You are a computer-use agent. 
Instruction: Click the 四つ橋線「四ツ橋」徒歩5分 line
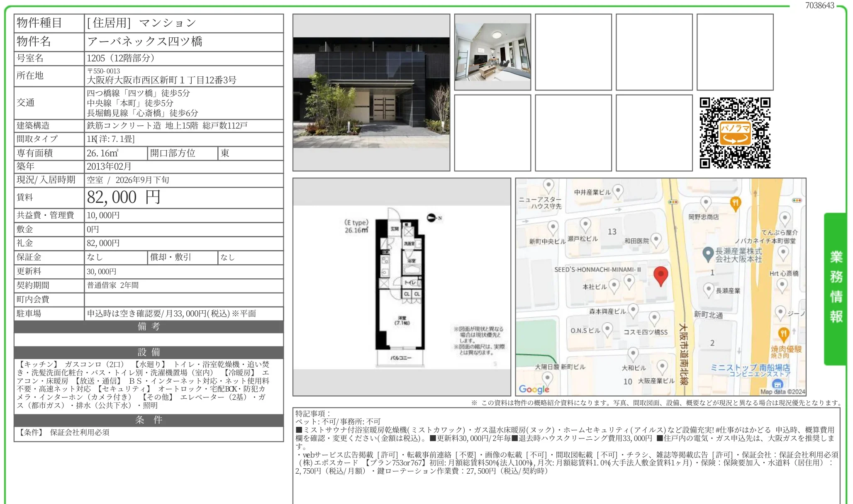pos(138,93)
